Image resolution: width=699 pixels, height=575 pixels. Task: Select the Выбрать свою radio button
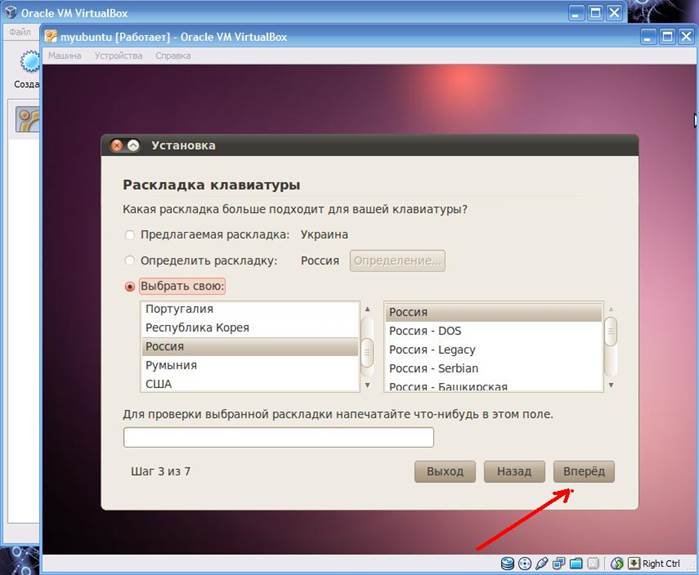pos(129,287)
